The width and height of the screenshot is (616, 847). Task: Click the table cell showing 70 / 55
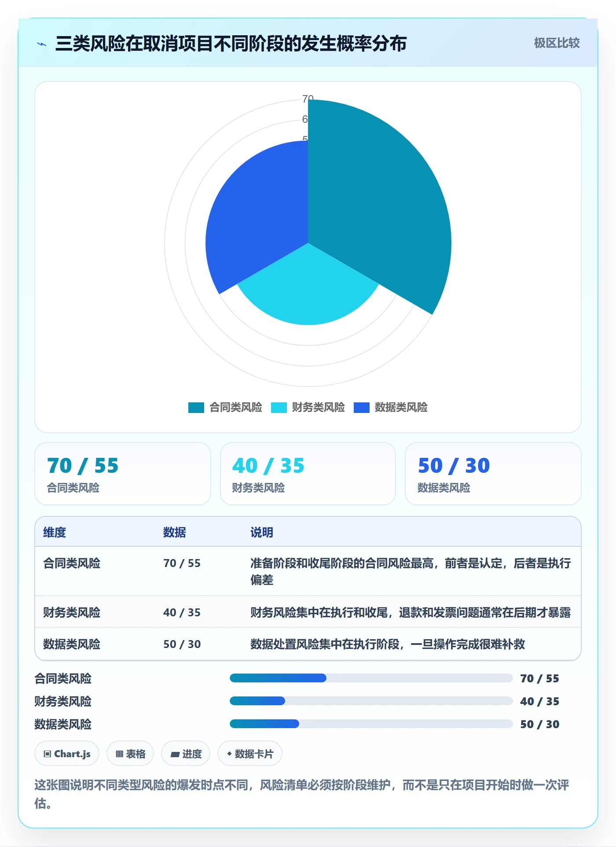tap(182, 563)
